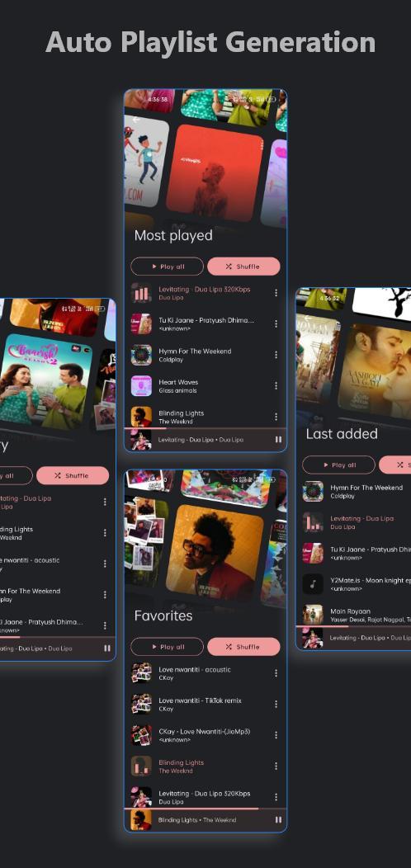Tap Play all in Favorites screen

coord(168,647)
